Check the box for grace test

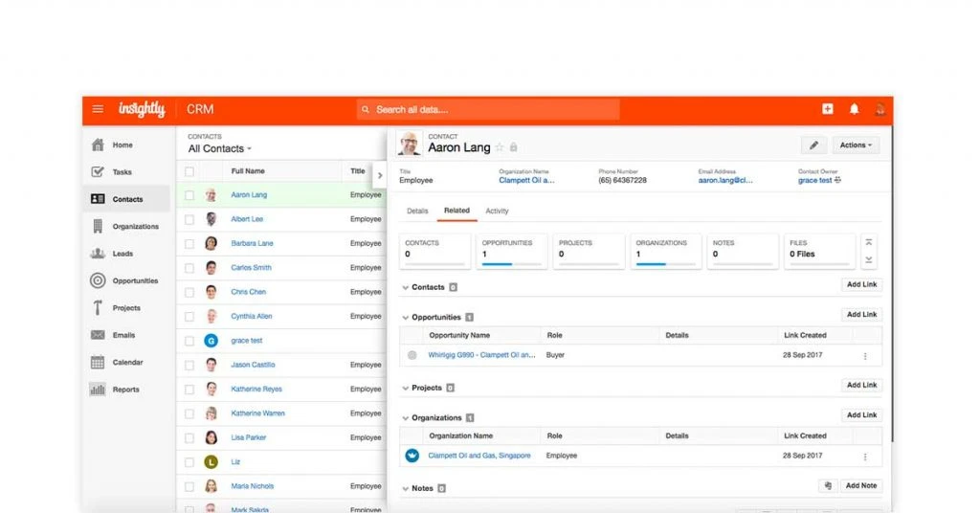tap(189, 341)
